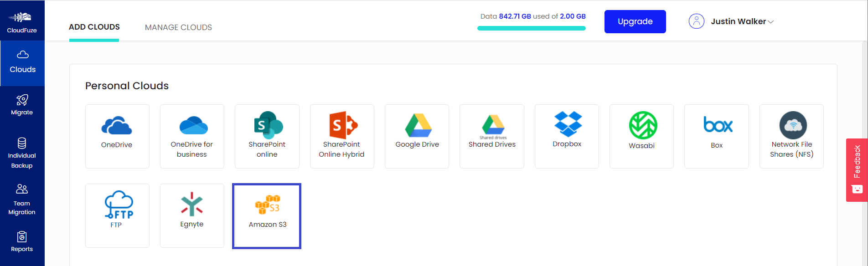Click the data usage progress bar
Image resolution: width=868 pixels, height=266 pixels.
click(x=532, y=28)
